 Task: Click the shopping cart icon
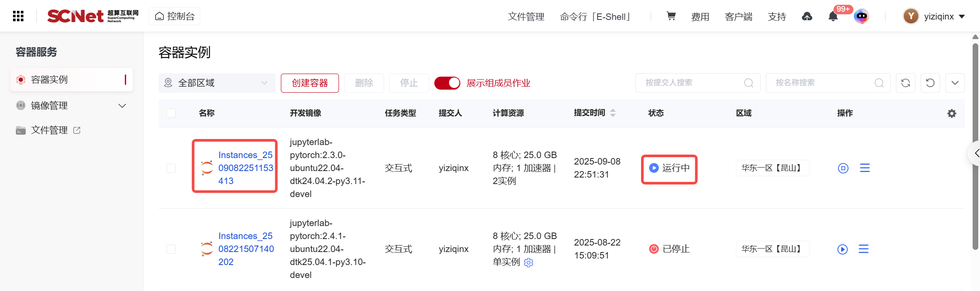tap(671, 16)
